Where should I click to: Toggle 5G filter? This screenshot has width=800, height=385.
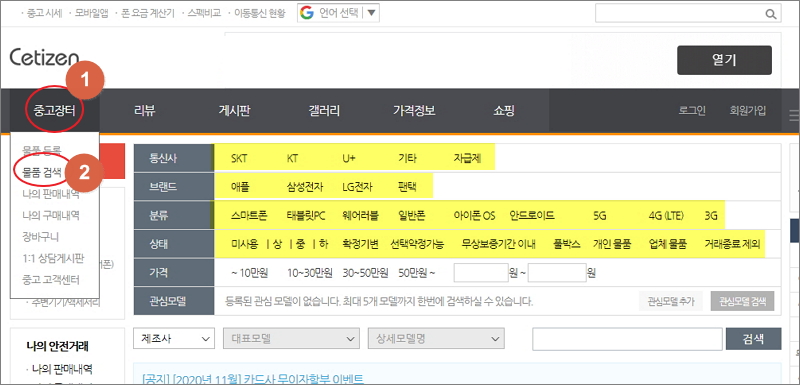599,215
